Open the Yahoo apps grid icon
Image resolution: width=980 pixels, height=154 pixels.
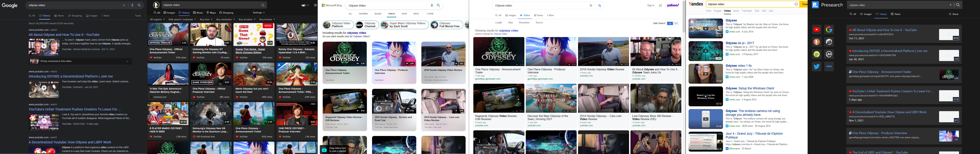coord(660,5)
